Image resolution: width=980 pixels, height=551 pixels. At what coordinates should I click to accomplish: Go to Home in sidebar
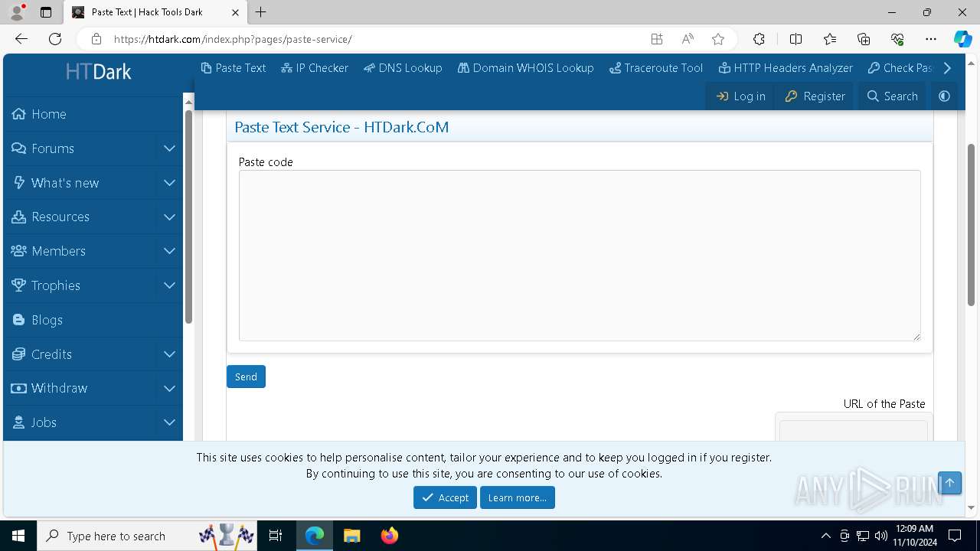pos(93,114)
